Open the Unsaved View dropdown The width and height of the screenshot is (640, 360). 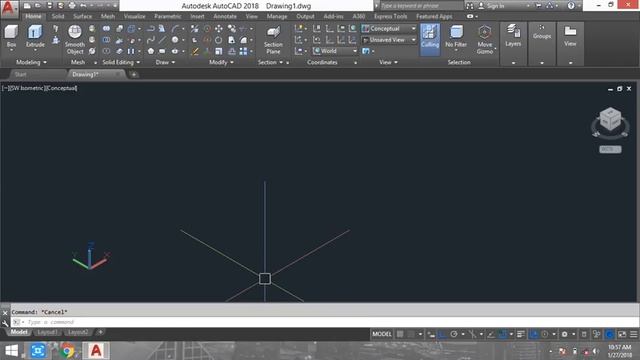click(389, 40)
